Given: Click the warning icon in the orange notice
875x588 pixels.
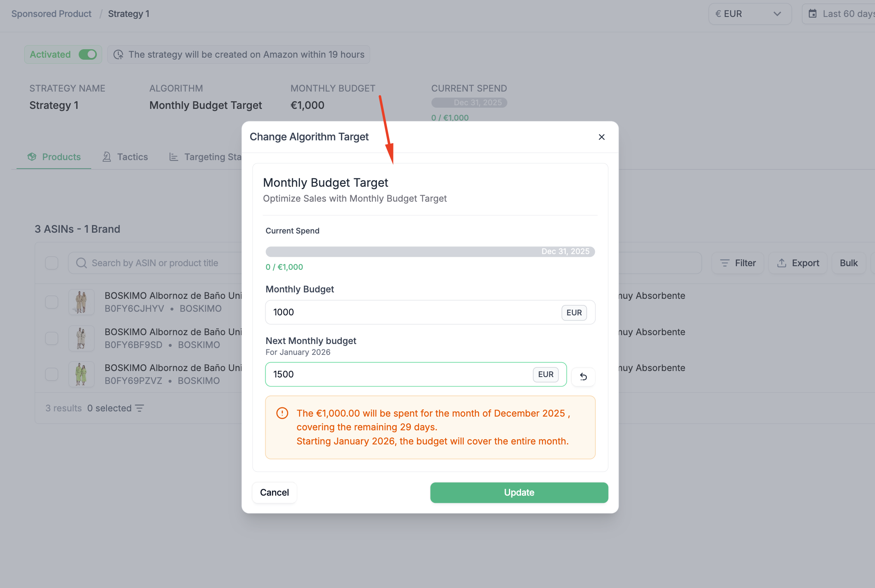Looking at the screenshot, I should 282,413.
